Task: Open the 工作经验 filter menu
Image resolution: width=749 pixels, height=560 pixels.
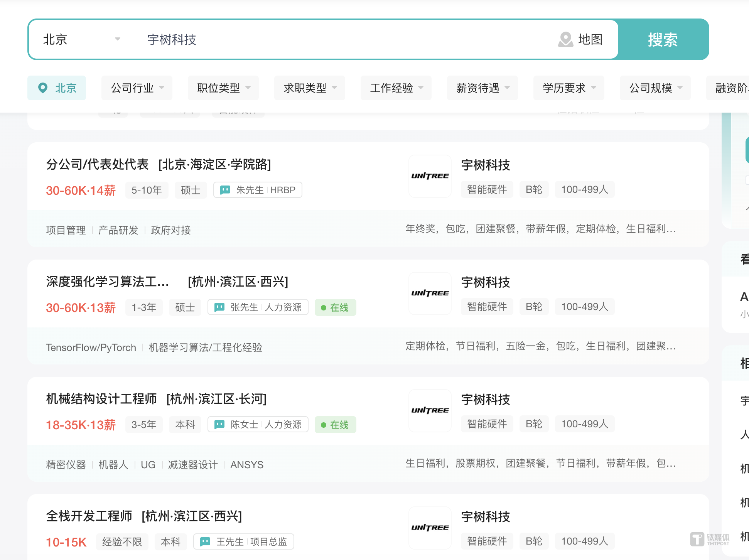Action: pyautogui.click(x=396, y=88)
